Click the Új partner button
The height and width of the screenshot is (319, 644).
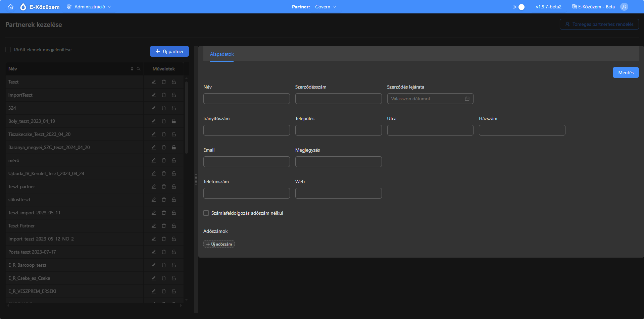(169, 51)
